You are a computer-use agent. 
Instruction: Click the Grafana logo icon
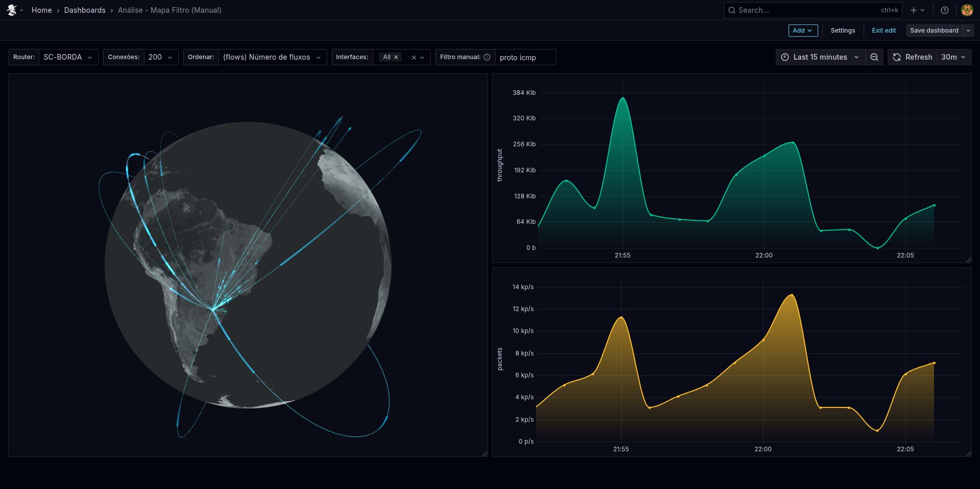click(12, 10)
